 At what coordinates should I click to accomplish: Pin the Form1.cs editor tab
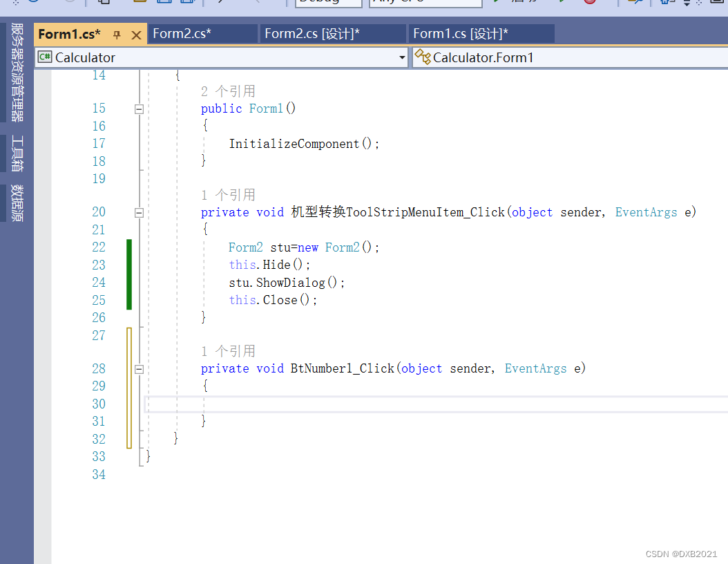click(117, 35)
